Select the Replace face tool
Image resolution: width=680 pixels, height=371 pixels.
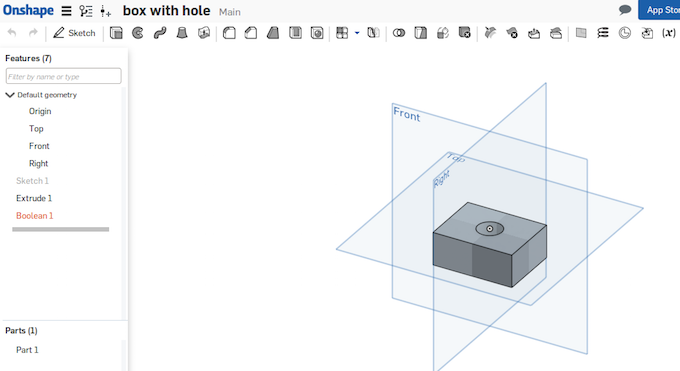click(x=556, y=33)
